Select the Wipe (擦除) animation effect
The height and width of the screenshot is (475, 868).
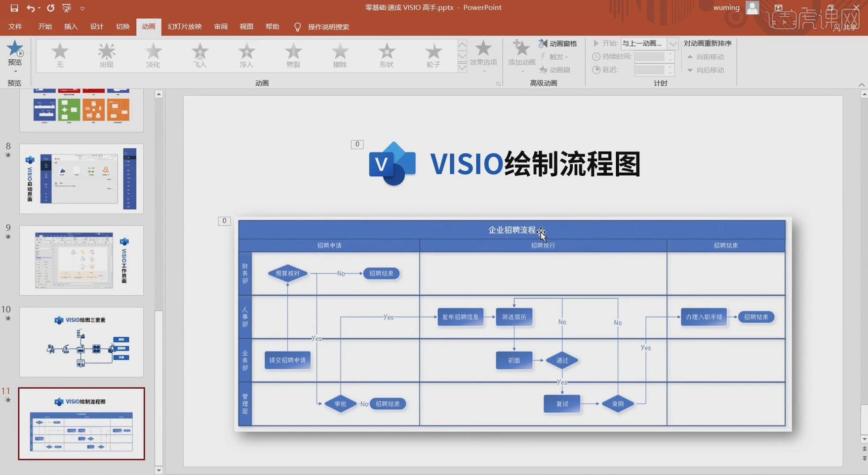340,55
